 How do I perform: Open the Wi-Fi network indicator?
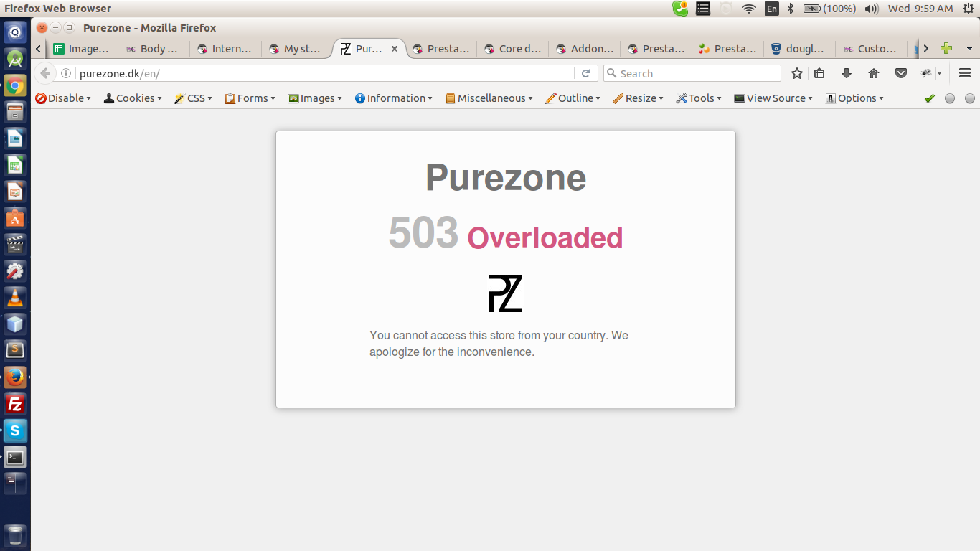coord(749,9)
